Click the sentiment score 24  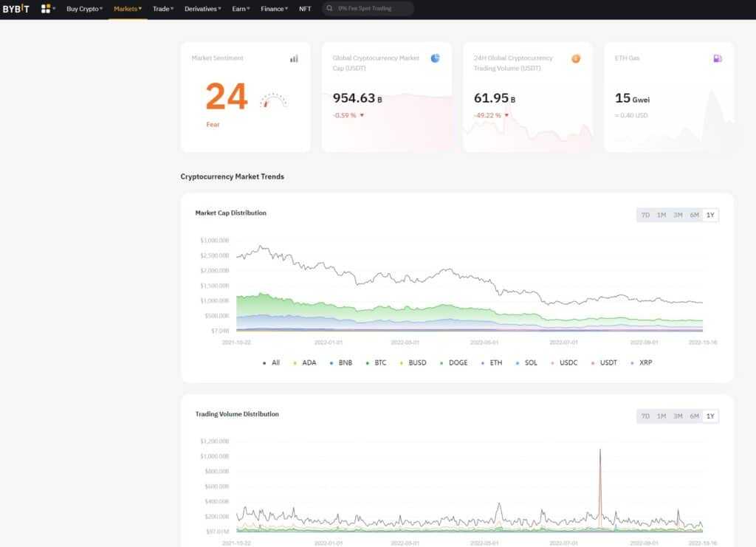point(227,97)
